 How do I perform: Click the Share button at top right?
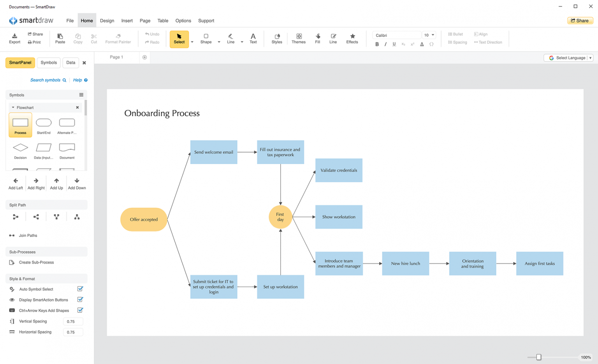coord(580,20)
